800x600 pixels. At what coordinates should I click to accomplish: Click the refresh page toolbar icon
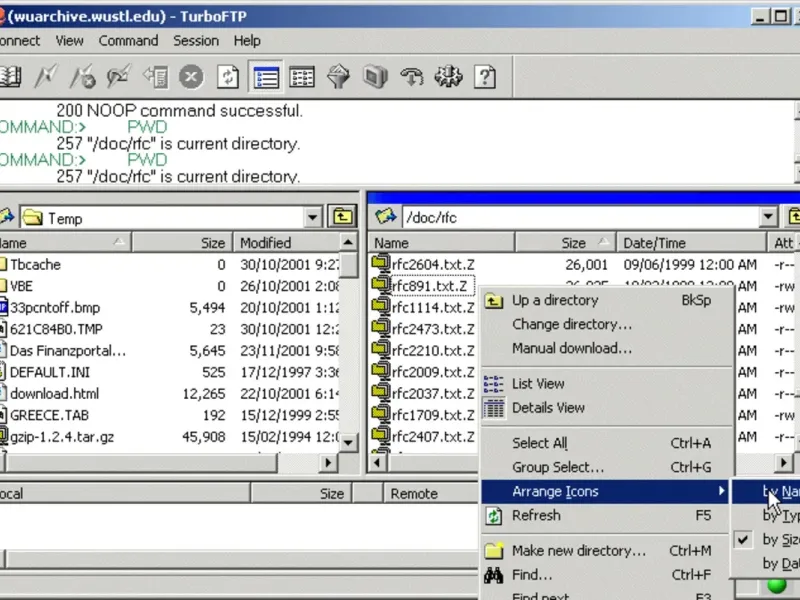(x=228, y=78)
